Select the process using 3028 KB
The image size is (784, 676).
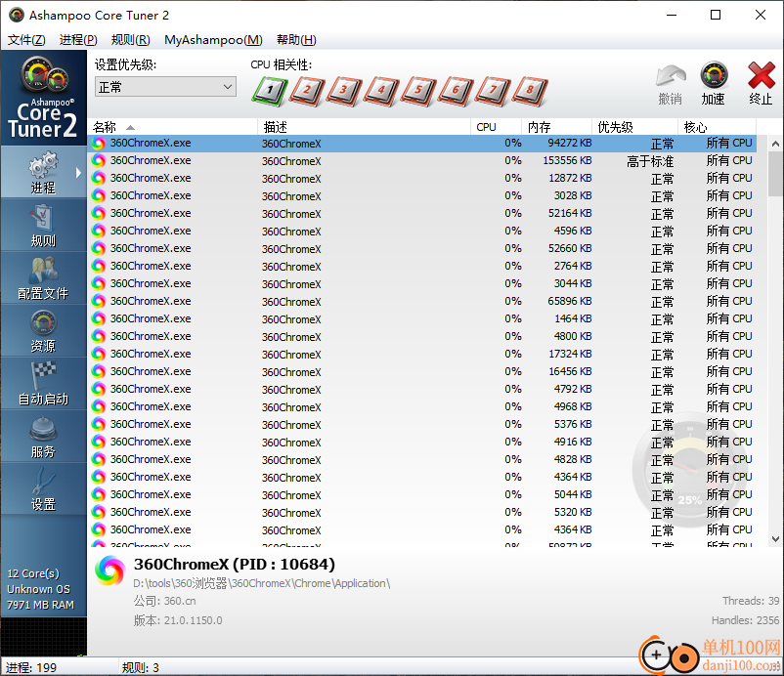(x=422, y=195)
